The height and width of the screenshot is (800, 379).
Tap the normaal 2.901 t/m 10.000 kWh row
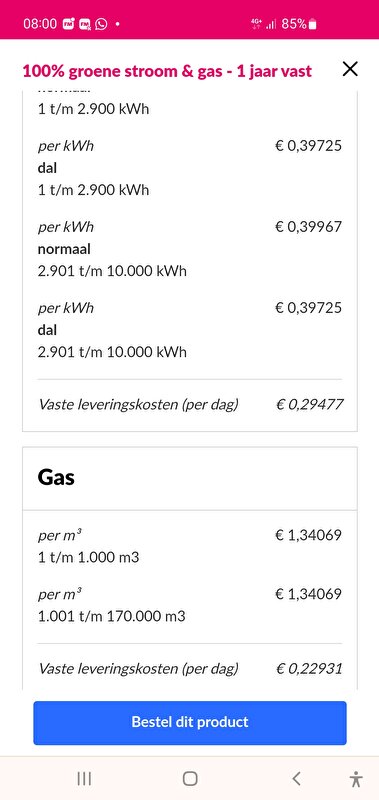[190, 248]
